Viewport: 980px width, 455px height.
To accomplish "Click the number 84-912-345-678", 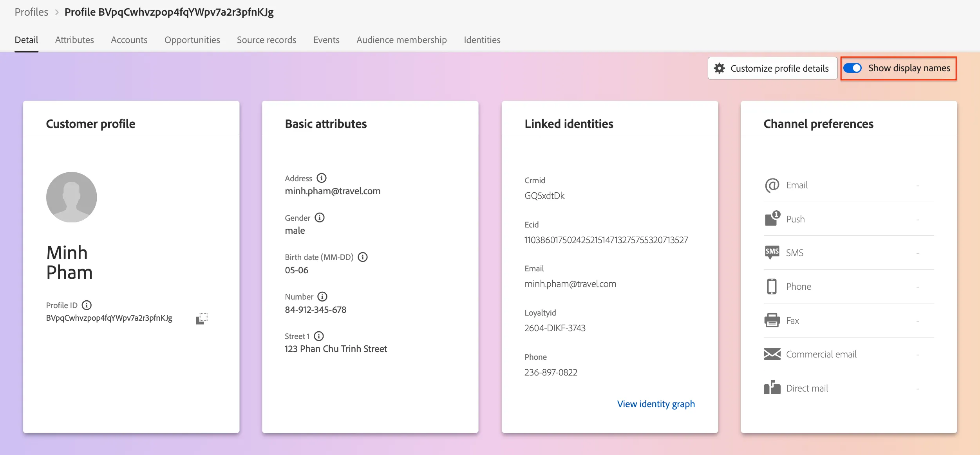I will pyautogui.click(x=316, y=310).
